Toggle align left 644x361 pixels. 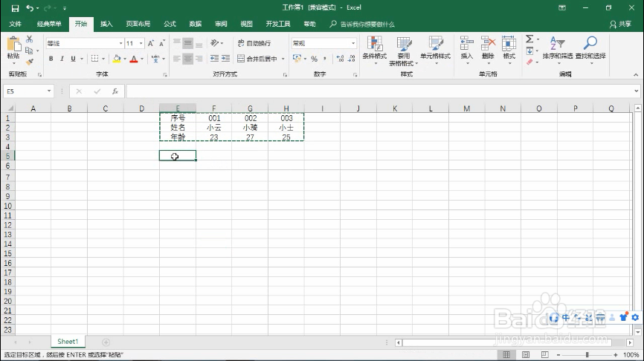pos(176,59)
